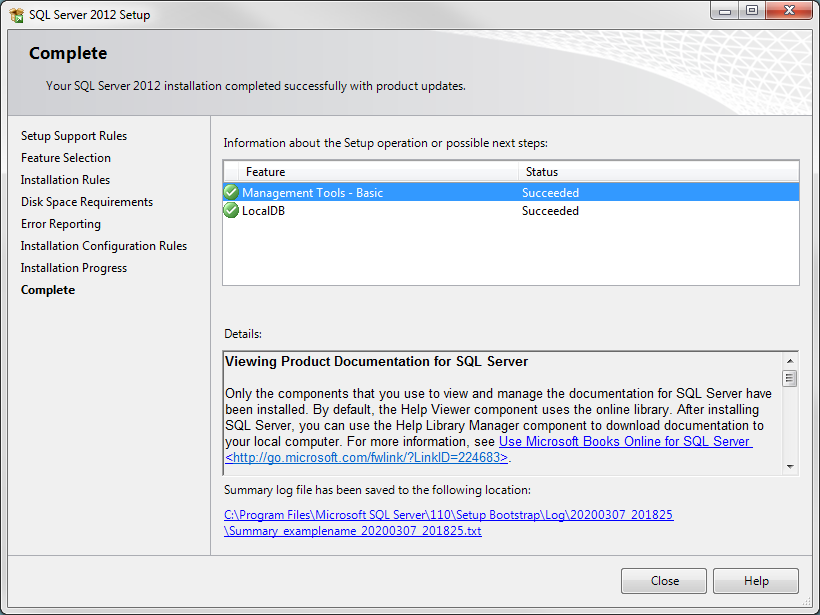Click the Details scrollbar thumb

(790, 378)
